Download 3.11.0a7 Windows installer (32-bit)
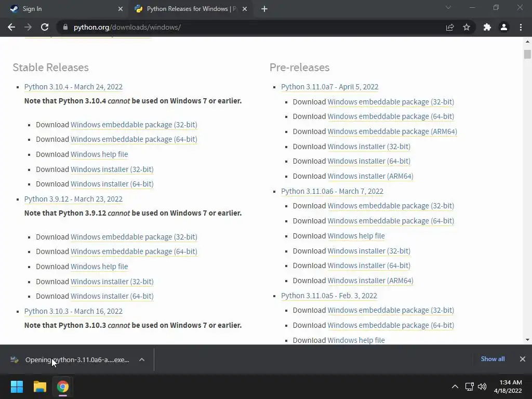This screenshot has height=399, width=532. 369,147
